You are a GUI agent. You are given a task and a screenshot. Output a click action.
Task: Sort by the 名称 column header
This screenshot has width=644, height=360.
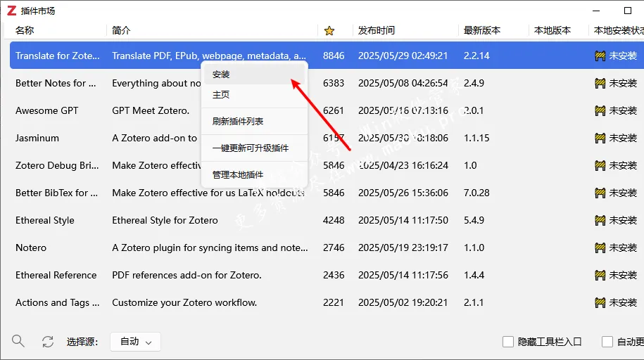[x=25, y=30]
